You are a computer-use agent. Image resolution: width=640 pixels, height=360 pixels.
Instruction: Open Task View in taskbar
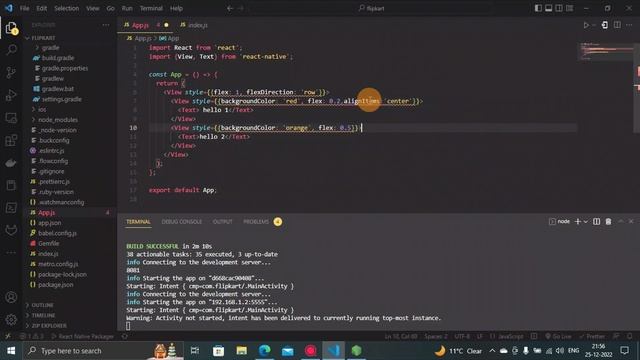click(x=195, y=351)
